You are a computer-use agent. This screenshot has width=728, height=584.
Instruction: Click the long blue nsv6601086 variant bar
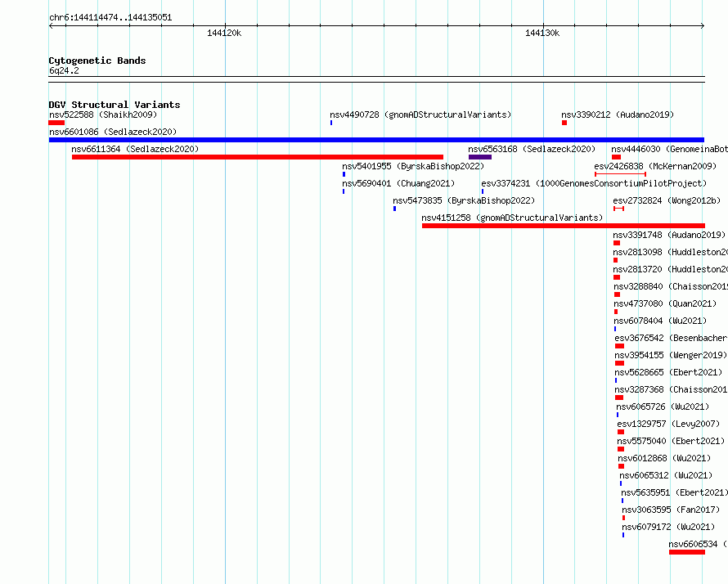coord(376,140)
